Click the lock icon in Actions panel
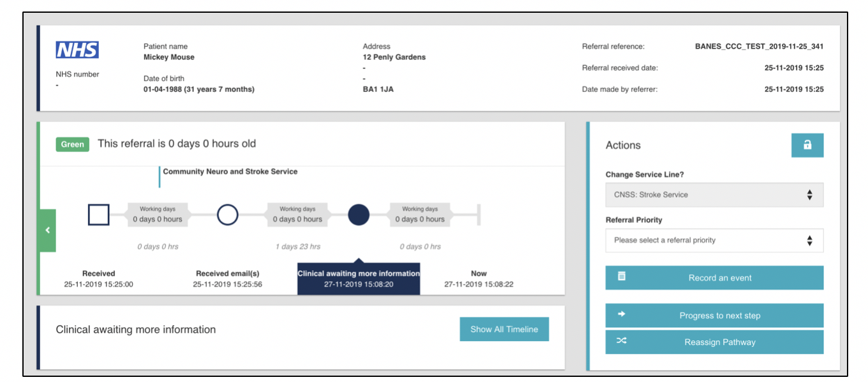This screenshot has height=382, width=868. tap(807, 145)
